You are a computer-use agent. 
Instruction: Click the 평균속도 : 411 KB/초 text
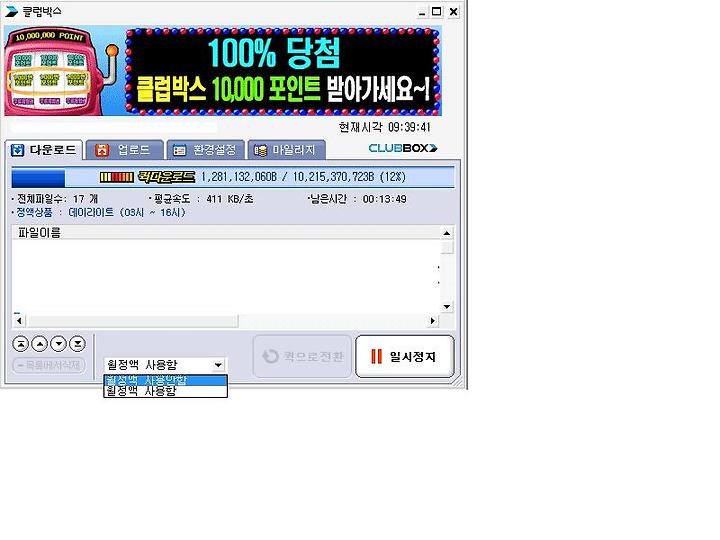201,199
